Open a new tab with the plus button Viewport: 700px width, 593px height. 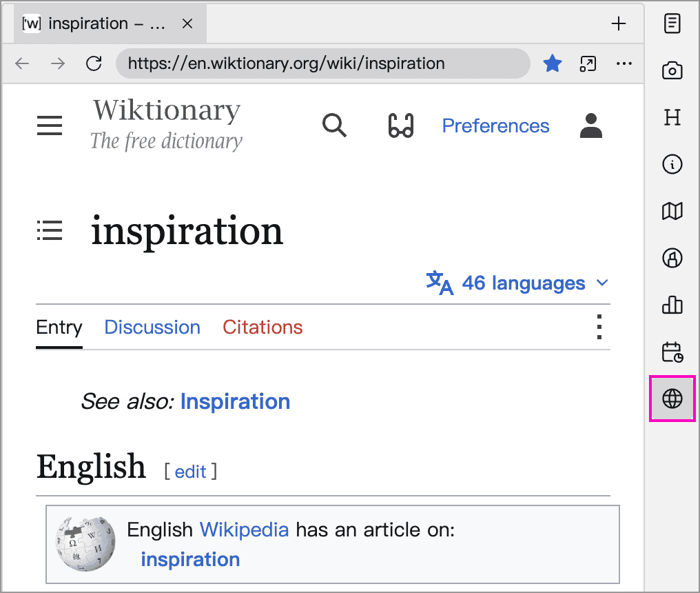[x=618, y=23]
